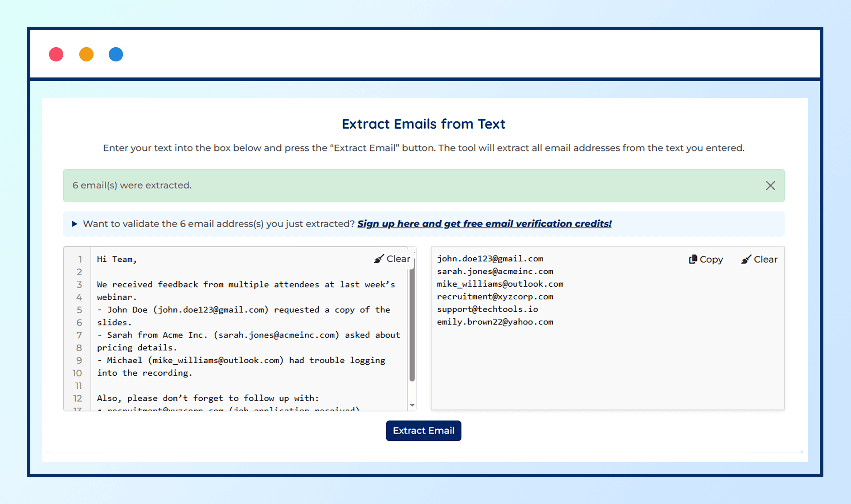
Task: Dismiss the "6 email(s) were extracted" notification
Action: (x=770, y=185)
